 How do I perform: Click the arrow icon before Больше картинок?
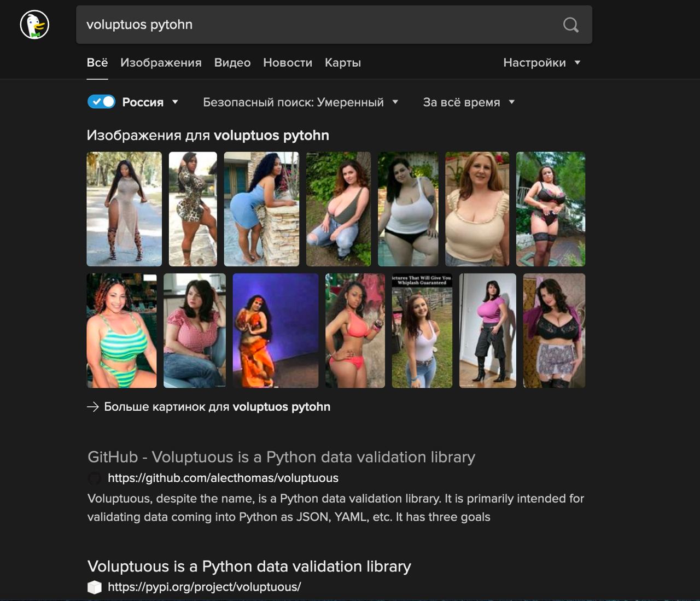pos(93,407)
